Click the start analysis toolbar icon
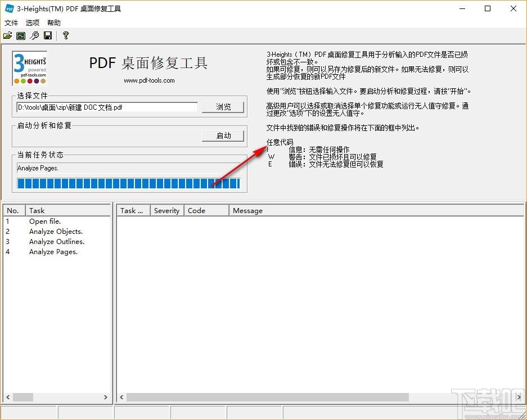The height and width of the screenshot is (420, 527). click(21, 35)
